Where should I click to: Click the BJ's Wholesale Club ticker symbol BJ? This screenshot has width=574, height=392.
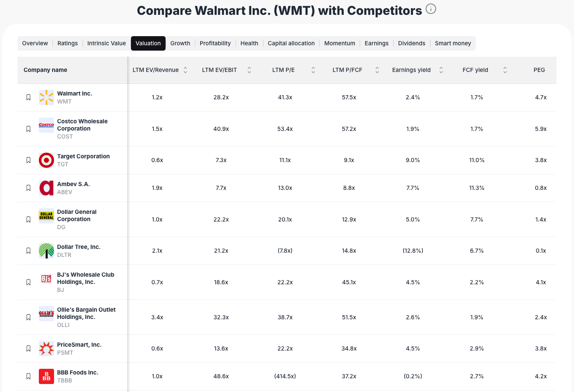[x=61, y=290]
